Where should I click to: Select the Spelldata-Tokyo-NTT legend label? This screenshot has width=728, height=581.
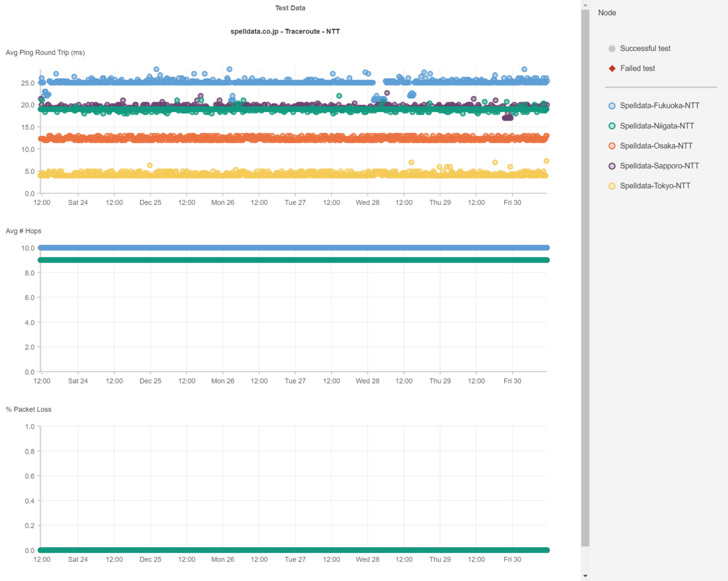point(655,186)
